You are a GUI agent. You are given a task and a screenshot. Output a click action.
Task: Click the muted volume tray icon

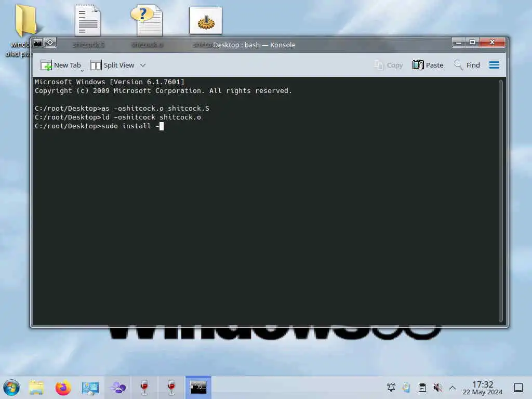coord(437,388)
